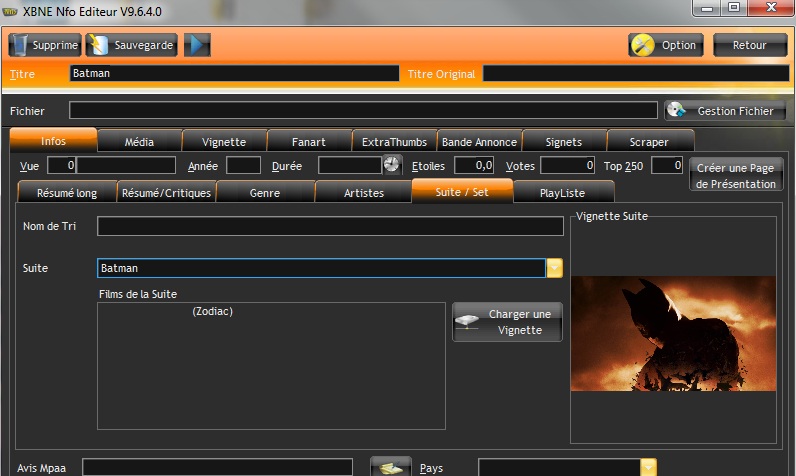
Task: Close the XBNE Nfo Editeur window
Action: [x=771, y=8]
